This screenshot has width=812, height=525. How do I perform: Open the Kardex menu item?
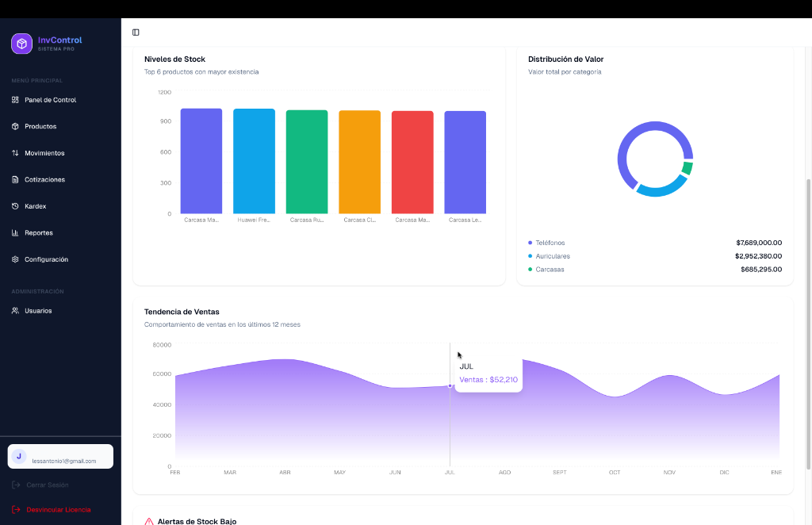[36, 206]
